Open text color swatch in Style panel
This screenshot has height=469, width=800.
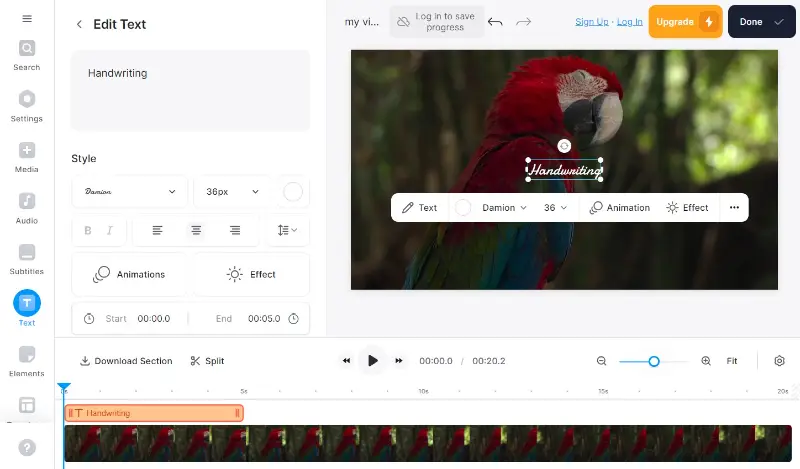pos(293,192)
